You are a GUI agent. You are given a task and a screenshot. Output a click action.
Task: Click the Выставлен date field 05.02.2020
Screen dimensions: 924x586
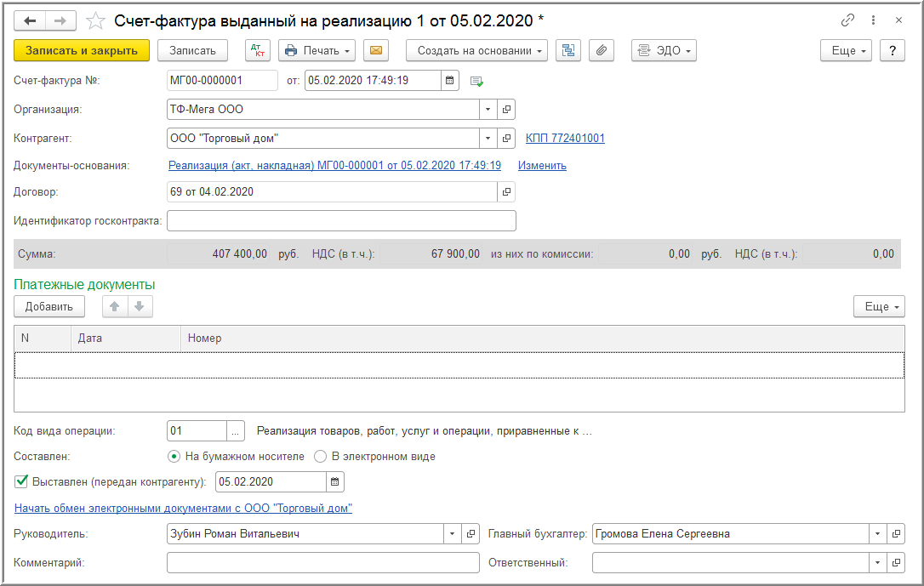click(x=271, y=481)
